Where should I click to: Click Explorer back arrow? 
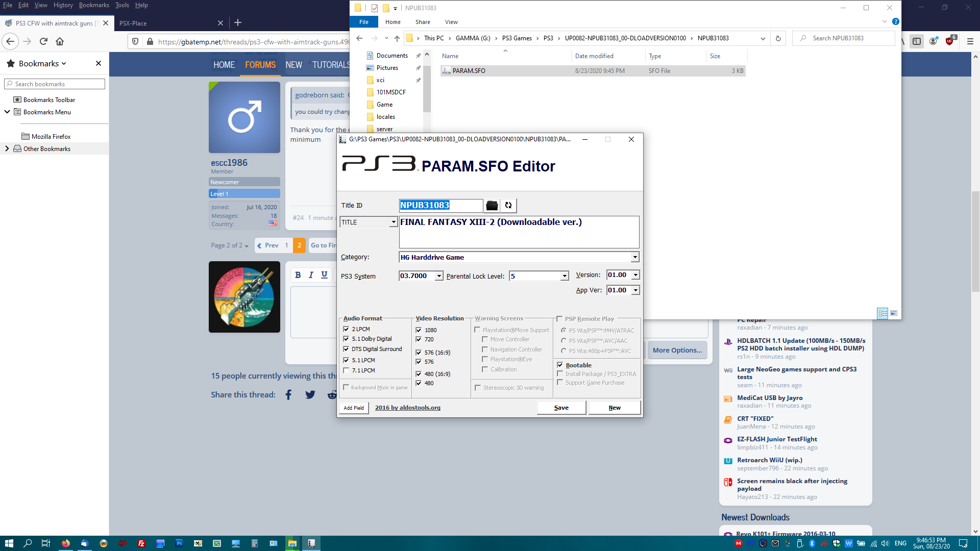[x=359, y=38]
